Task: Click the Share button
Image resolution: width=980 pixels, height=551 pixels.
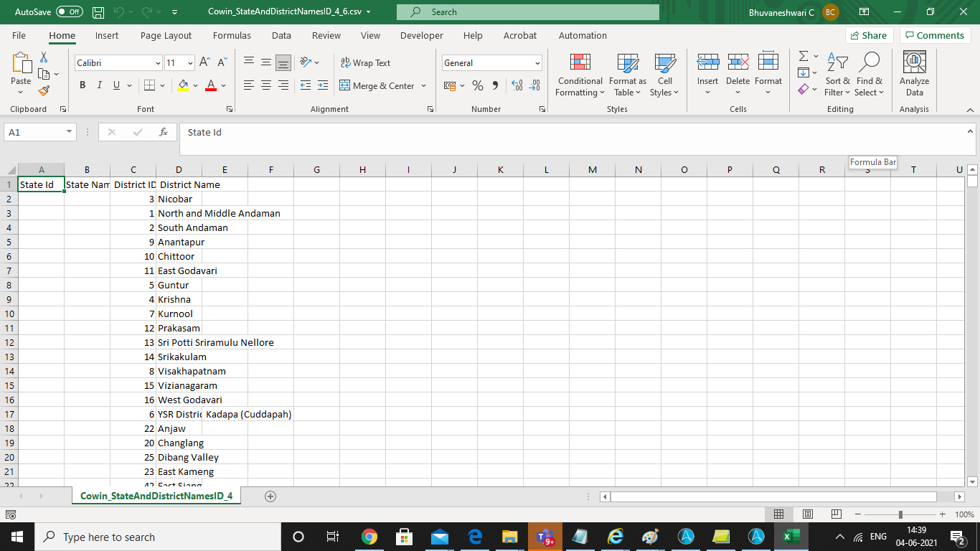Action: pyautogui.click(x=868, y=35)
